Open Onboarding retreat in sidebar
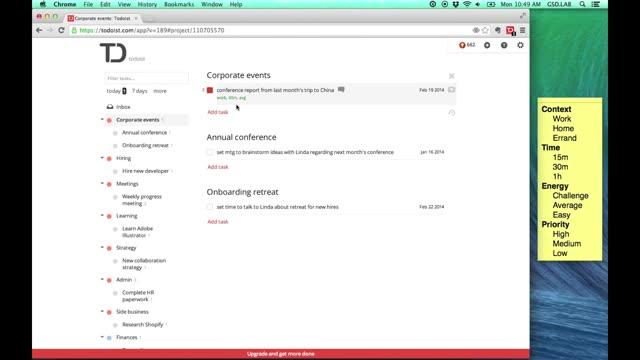Image resolution: width=640 pixels, height=360 pixels. click(145, 145)
